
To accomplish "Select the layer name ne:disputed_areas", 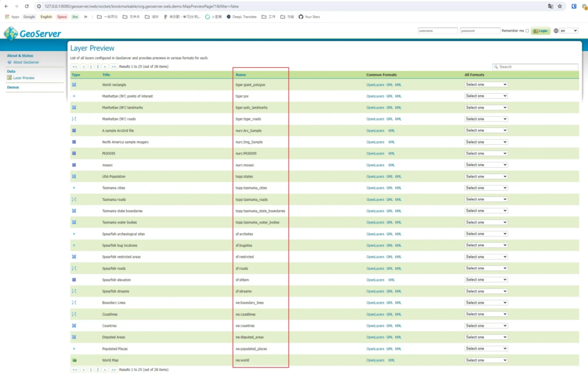I will click(249, 338).
